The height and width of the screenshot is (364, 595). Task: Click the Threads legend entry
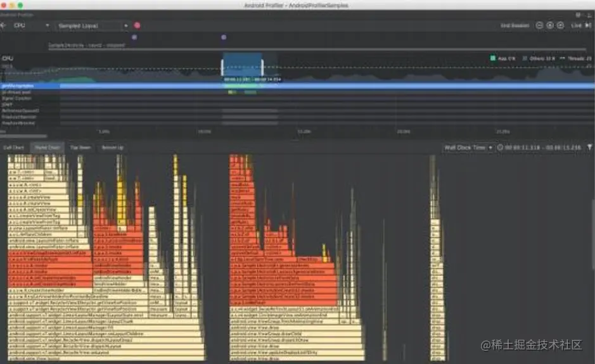(576, 58)
